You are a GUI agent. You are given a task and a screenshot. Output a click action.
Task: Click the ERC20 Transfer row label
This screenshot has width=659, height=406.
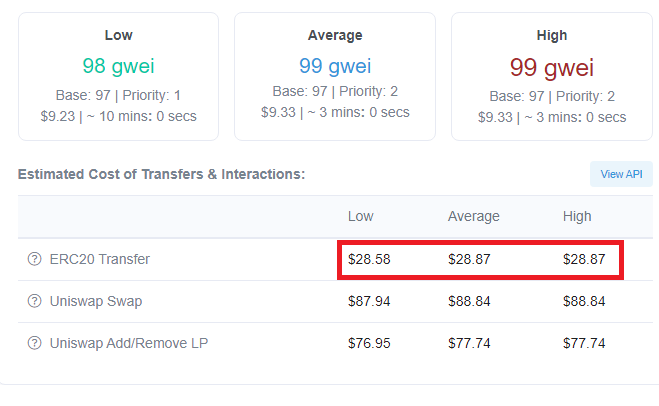tap(100, 259)
